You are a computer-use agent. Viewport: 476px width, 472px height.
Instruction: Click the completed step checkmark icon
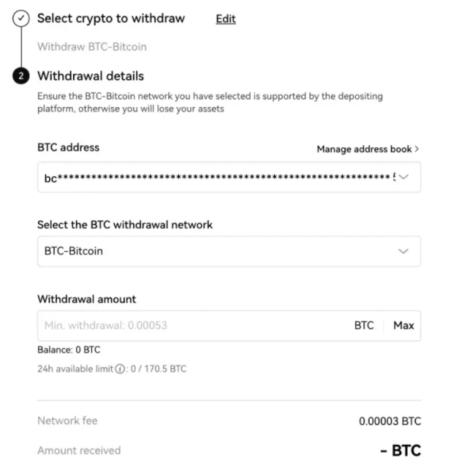(x=20, y=18)
